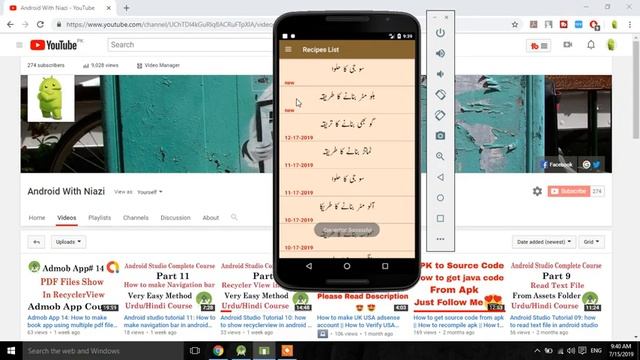This screenshot has width=640, height=360.
Task: Take emulator screenshot with camera icon
Action: [440, 136]
